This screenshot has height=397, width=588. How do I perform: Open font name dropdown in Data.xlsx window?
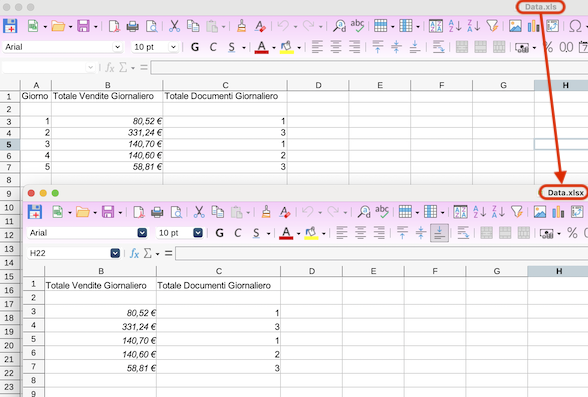(x=142, y=233)
